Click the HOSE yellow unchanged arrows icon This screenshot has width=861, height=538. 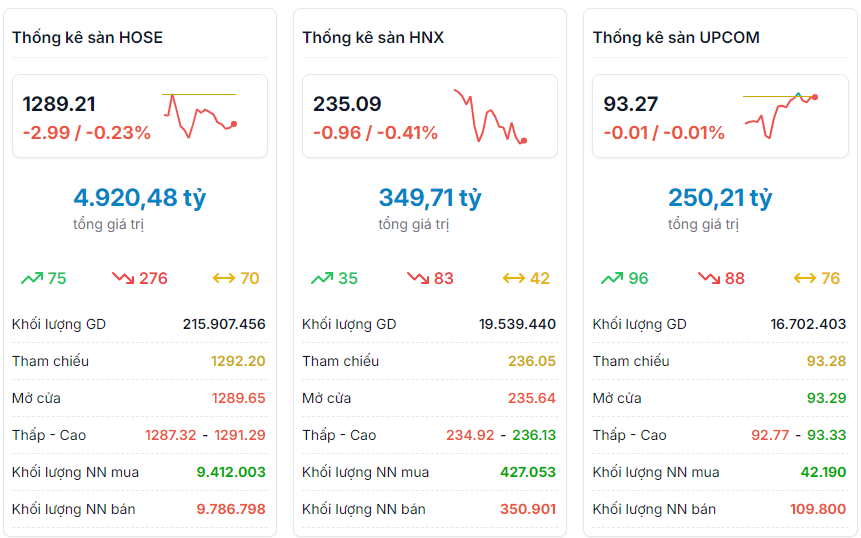pyautogui.click(x=223, y=278)
